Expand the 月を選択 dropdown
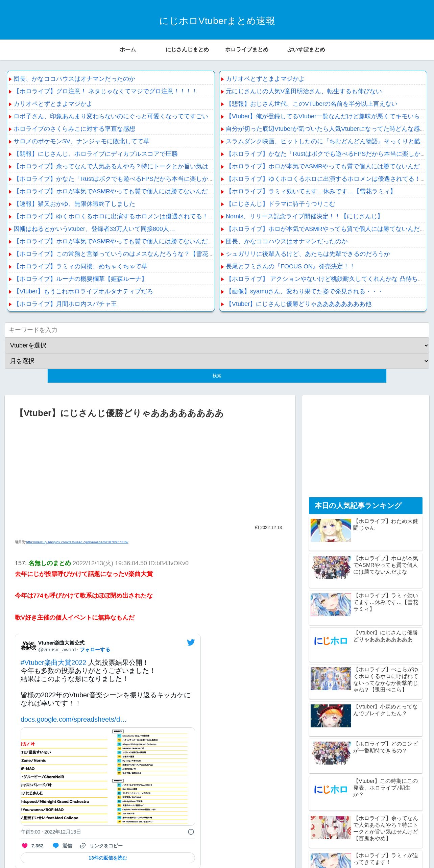Image resolution: width=434 pixels, height=868 pixels. coord(217,361)
